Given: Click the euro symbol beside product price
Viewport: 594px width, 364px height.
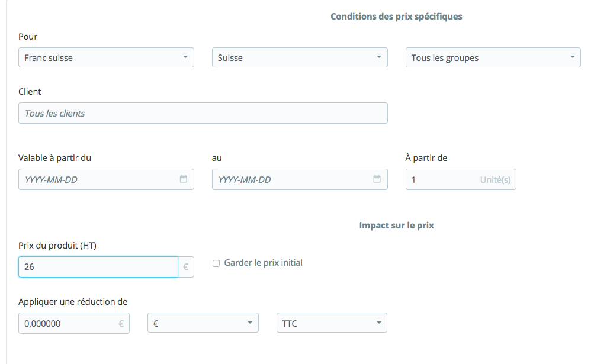Looking at the screenshot, I should (x=186, y=267).
